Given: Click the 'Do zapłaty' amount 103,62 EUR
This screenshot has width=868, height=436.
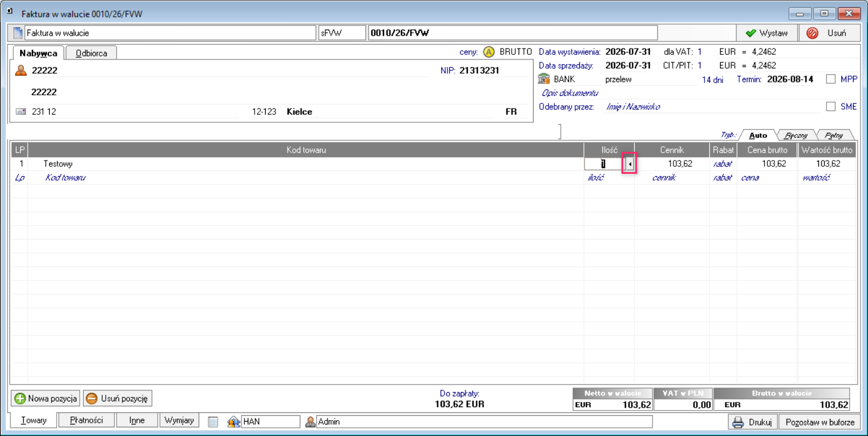Looking at the screenshot, I should (x=460, y=404).
